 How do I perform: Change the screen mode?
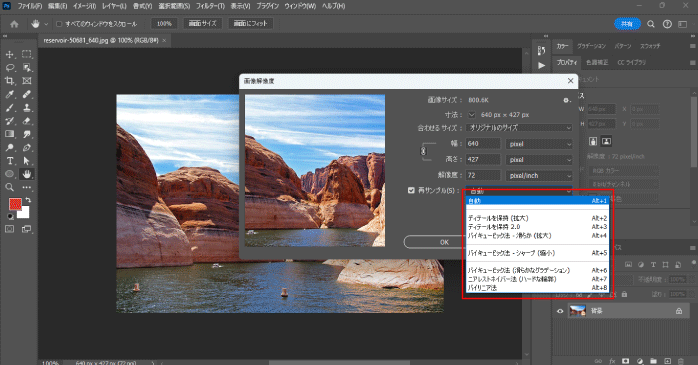[x=27, y=229]
